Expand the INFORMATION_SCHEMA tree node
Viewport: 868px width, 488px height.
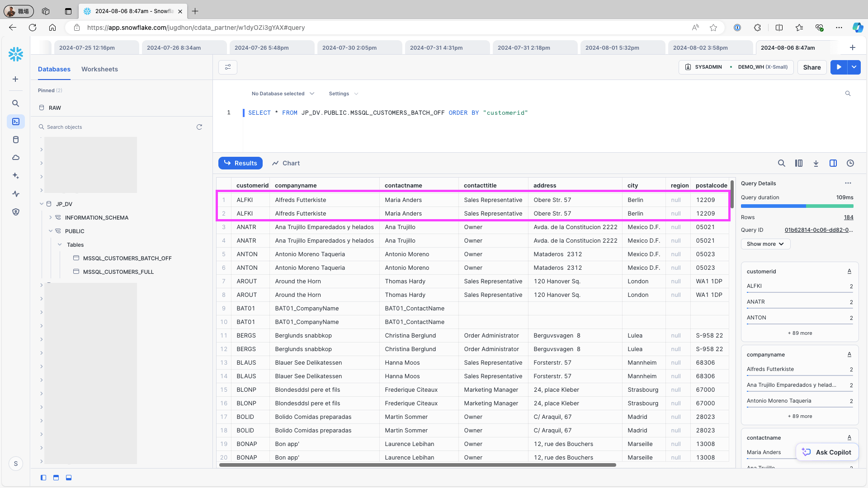51,217
